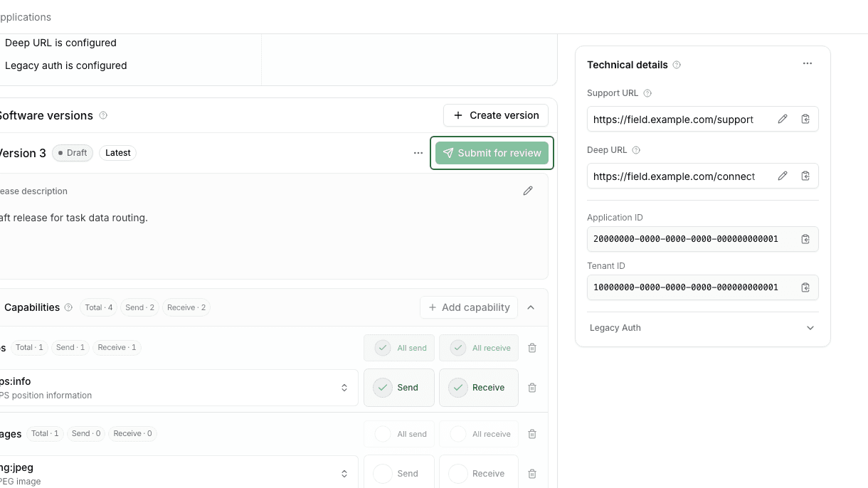Toggle All receive in the Send · 0 group

[479, 434]
